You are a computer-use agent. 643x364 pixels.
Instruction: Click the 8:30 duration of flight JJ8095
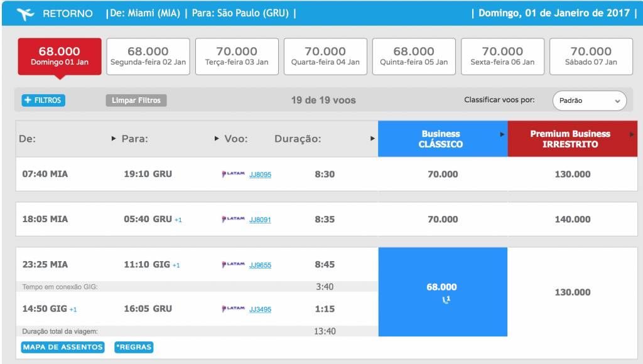325,174
